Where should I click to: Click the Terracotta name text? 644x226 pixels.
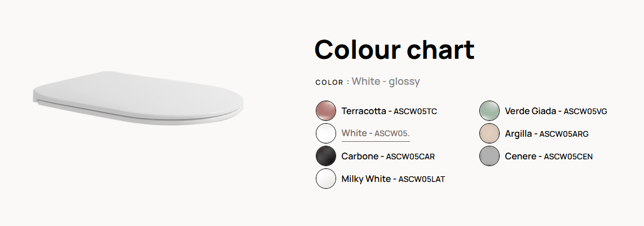point(364,111)
